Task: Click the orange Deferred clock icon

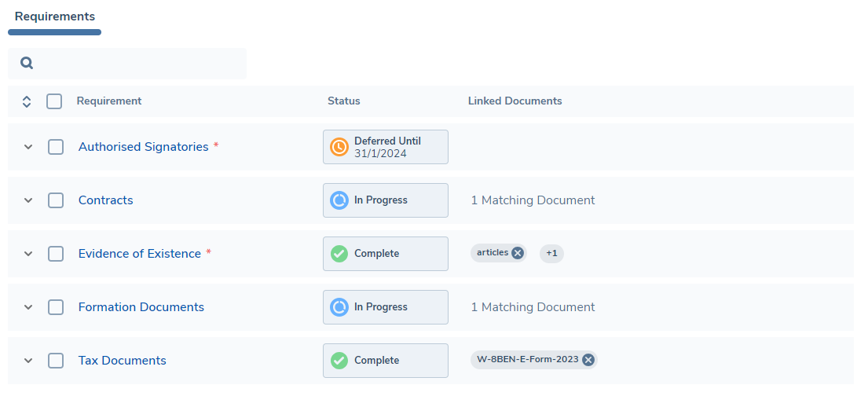Action: (x=339, y=147)
